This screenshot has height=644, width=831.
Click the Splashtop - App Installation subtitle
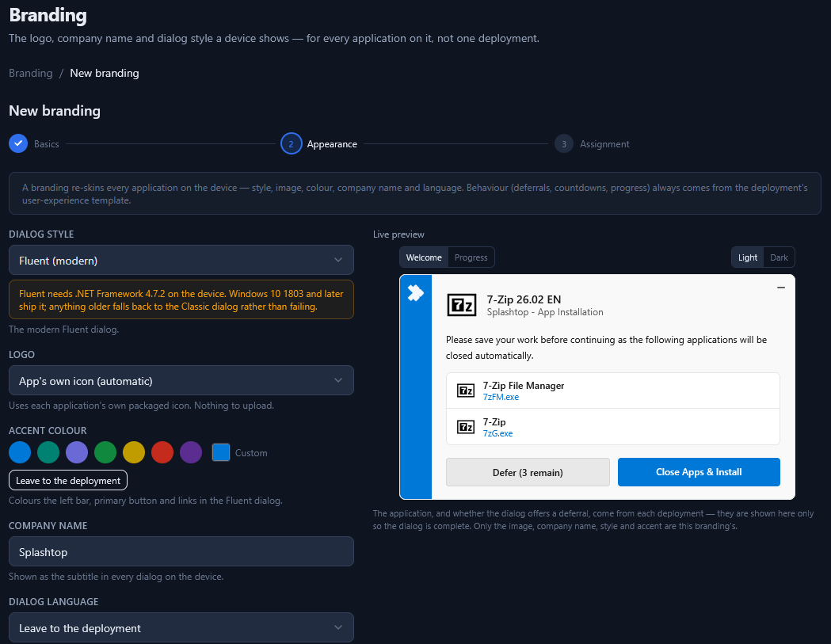(x=545, y=312)
